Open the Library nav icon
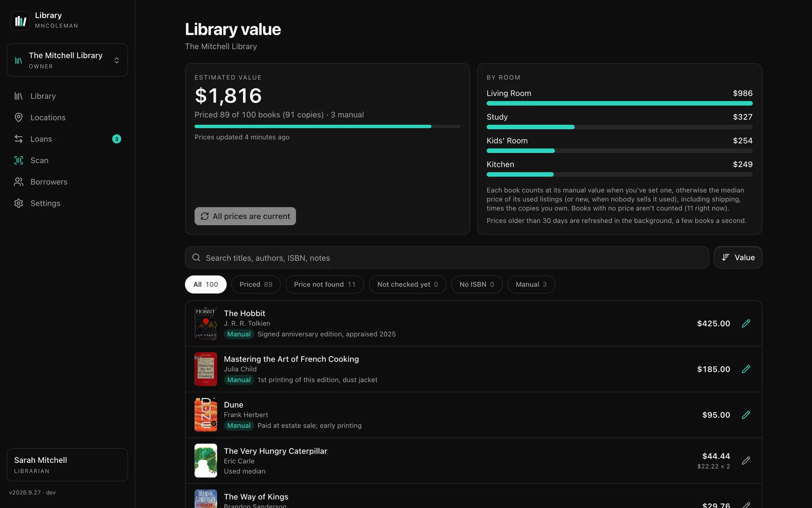Screen dimensions: 812x508 [x=18, y=96]
